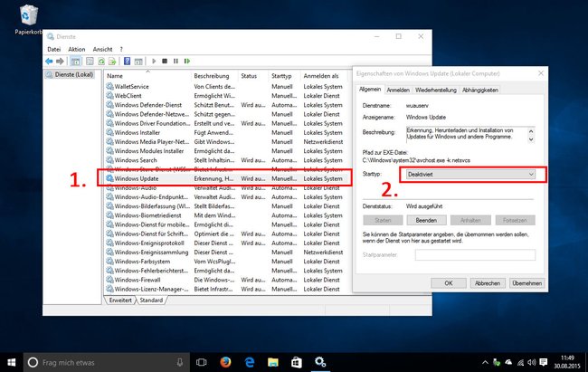Switch to the Anmelden tab
The width and height of the screenshot is (588, 372).
click(x=398, y=91)
